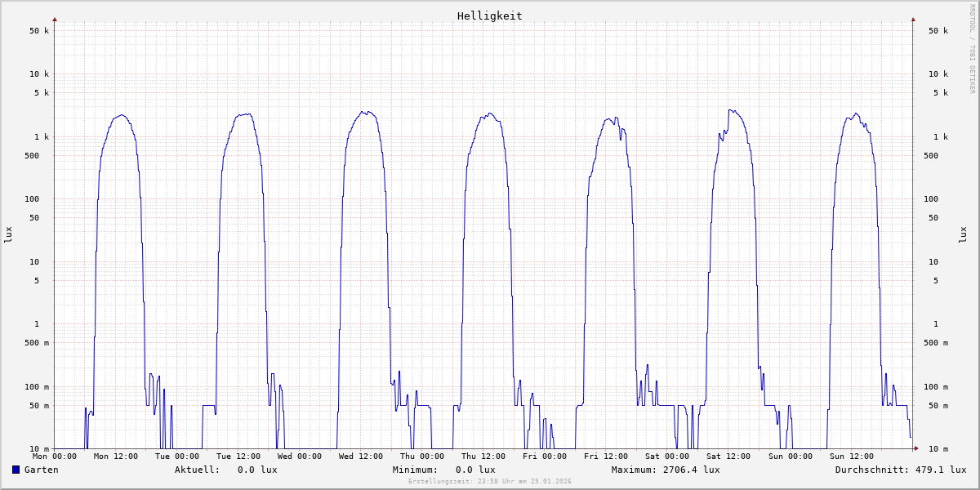Click the right vertical lux axis title
The image size is (980, 490).
(962, 235)
